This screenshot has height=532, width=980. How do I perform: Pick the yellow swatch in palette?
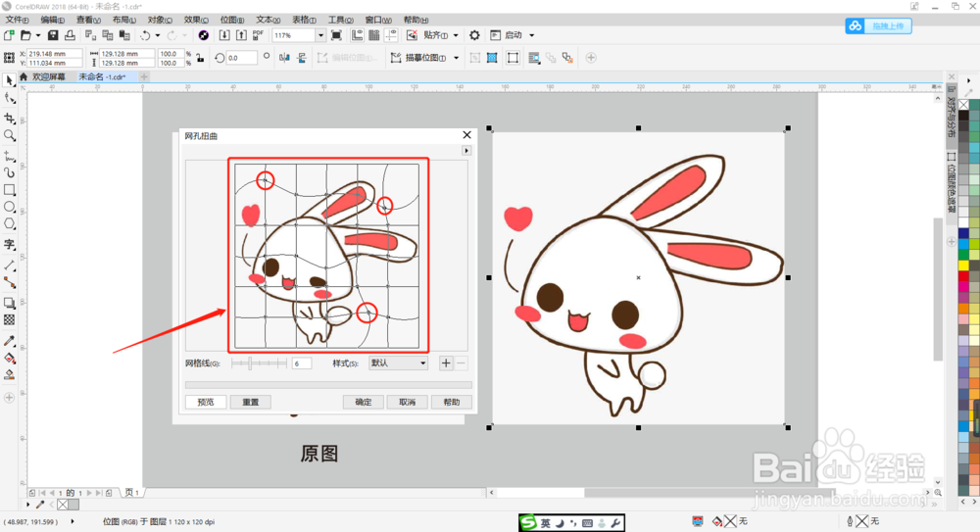[x=963, y=266]
